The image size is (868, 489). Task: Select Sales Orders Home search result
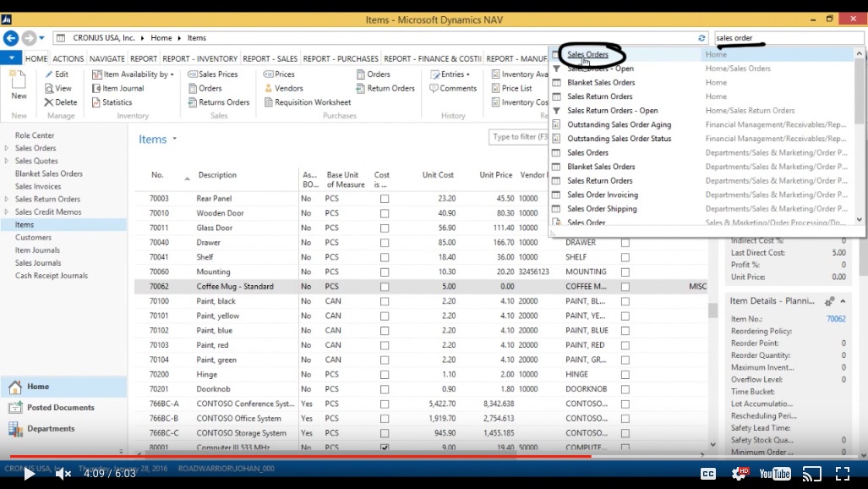coord(702,54)
